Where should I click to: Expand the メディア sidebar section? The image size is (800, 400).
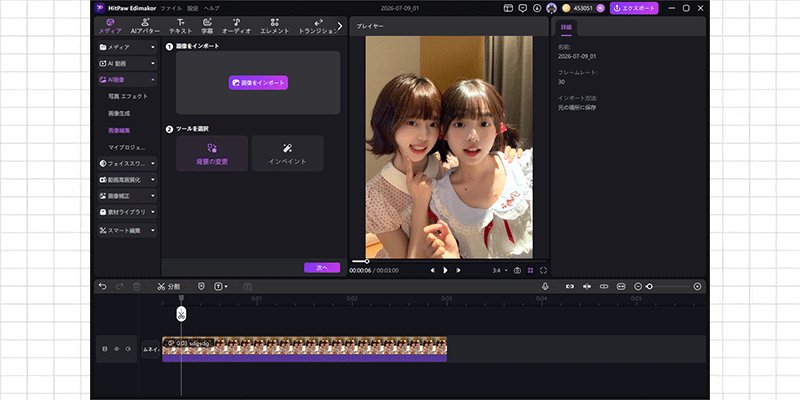128,47
